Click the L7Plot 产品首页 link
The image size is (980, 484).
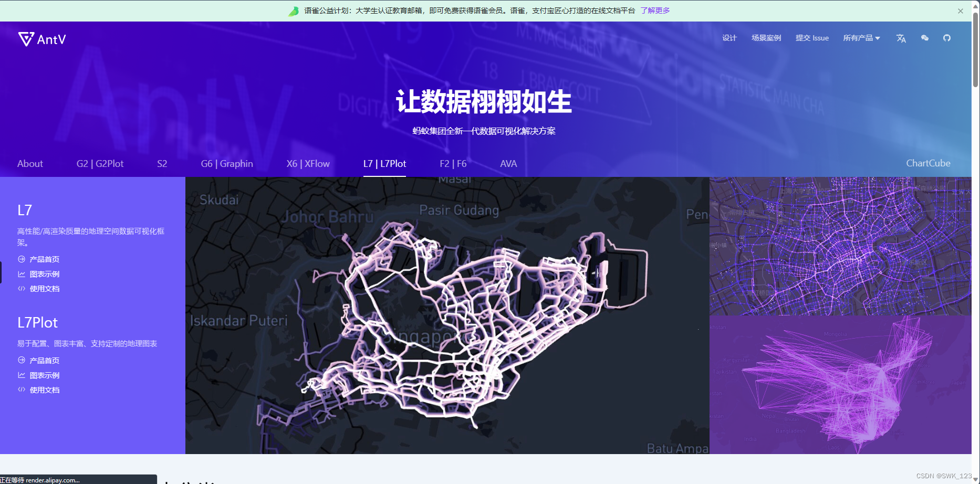(x=39, y=361)
